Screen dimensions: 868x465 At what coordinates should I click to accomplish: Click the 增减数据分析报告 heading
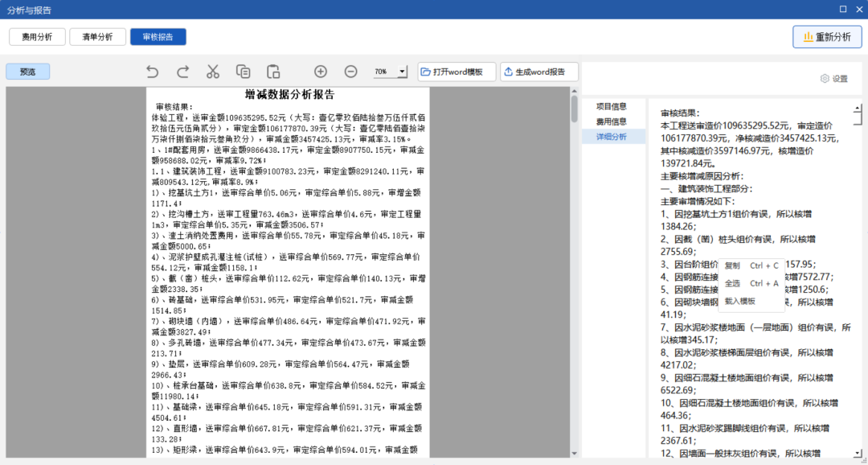(289, 94)
